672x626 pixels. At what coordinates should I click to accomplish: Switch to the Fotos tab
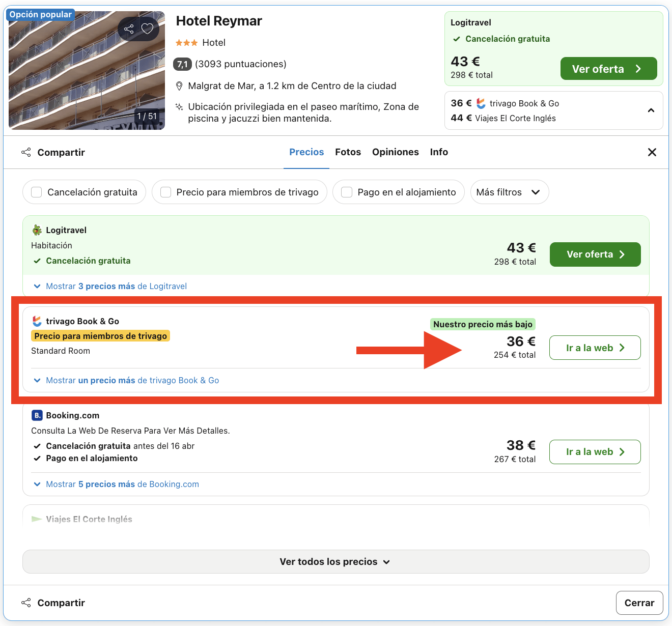click(x=348, y=152)
